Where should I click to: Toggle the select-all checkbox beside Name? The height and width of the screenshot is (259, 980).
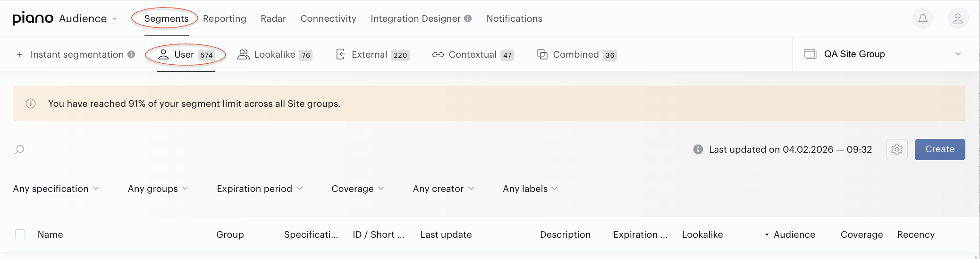(x=20, y=234)
